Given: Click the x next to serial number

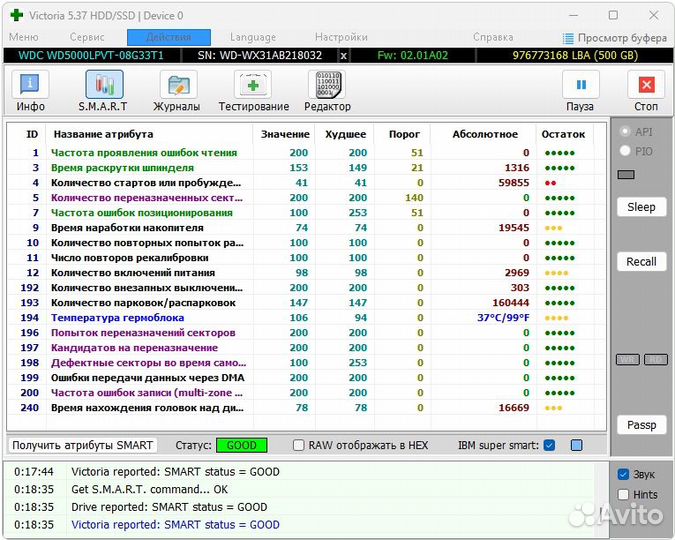Looking at the screenshot, I should tap(344, 55).
